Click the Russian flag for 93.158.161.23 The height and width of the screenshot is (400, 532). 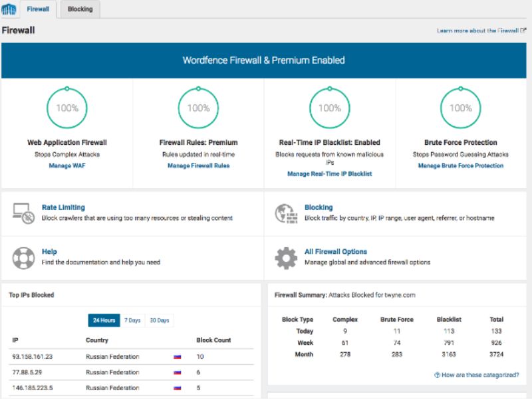click(178, 357)
